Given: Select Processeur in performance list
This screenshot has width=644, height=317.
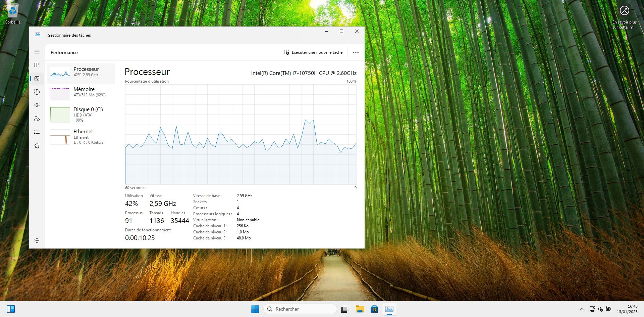Looking at the screenshot, I should click(x=81, y=73).
